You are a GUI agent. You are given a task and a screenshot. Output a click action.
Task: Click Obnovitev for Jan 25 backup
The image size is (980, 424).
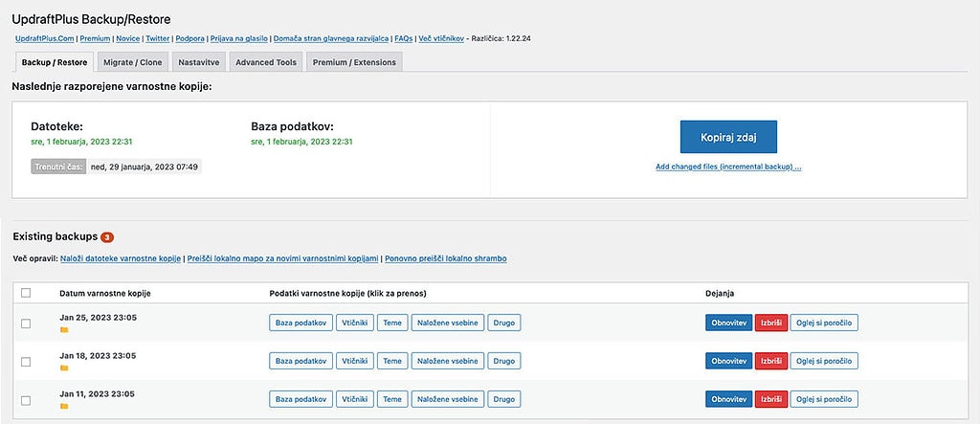728,323
